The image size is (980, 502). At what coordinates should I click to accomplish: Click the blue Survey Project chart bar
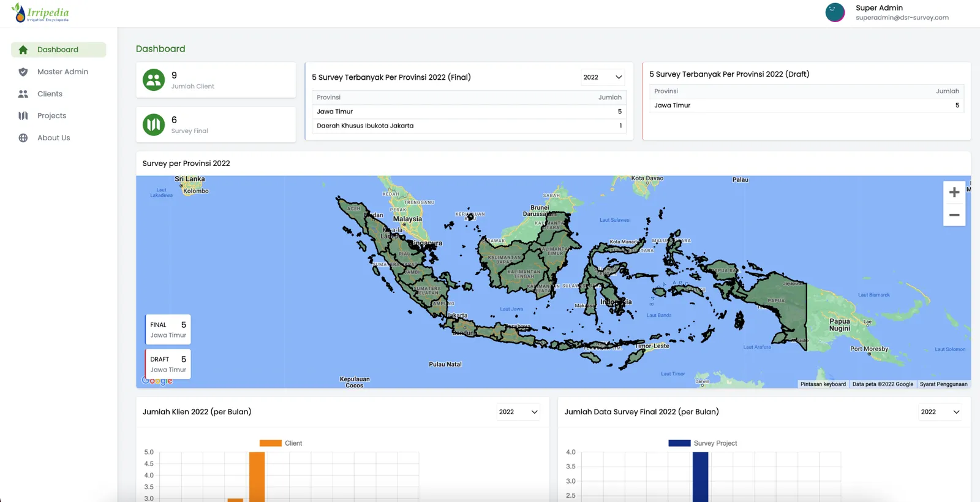pos(700,477)
